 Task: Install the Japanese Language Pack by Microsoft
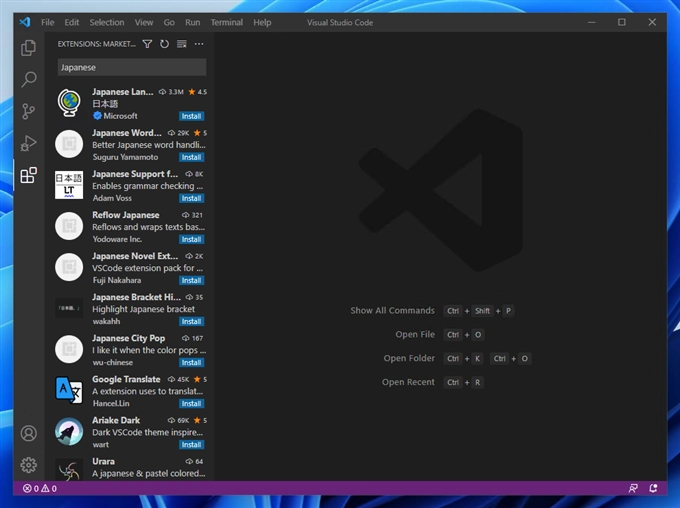point(191,116)
